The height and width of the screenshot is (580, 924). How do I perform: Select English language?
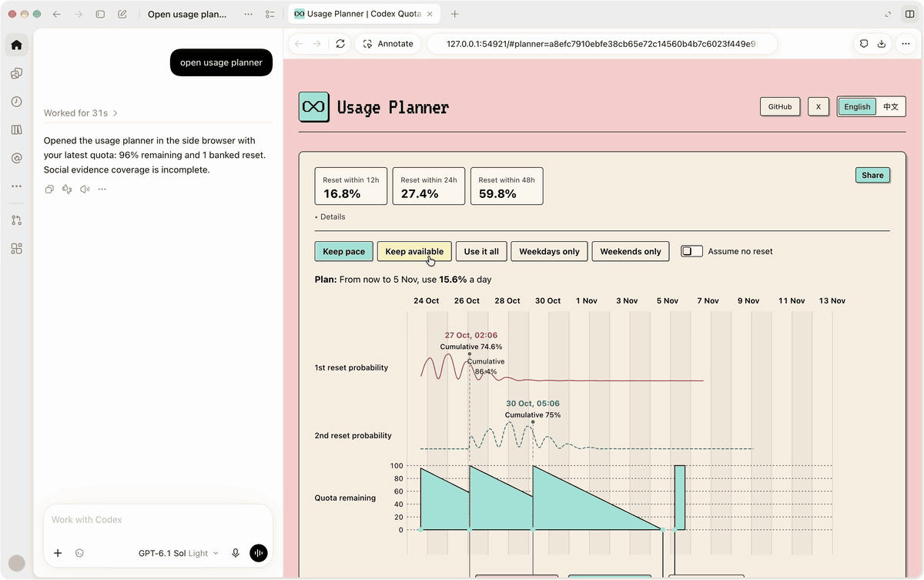point(857,107)
